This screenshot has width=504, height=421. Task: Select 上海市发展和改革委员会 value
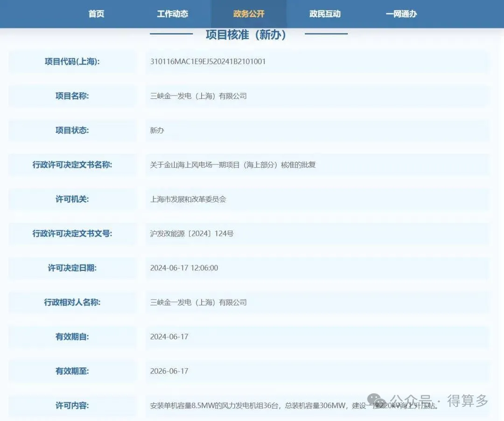188,199
